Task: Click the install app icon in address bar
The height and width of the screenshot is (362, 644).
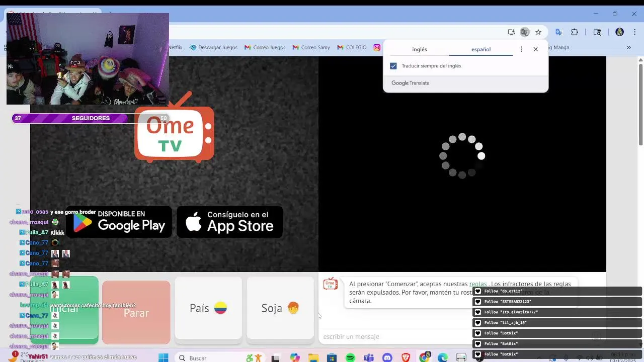Action: (511, 32)
